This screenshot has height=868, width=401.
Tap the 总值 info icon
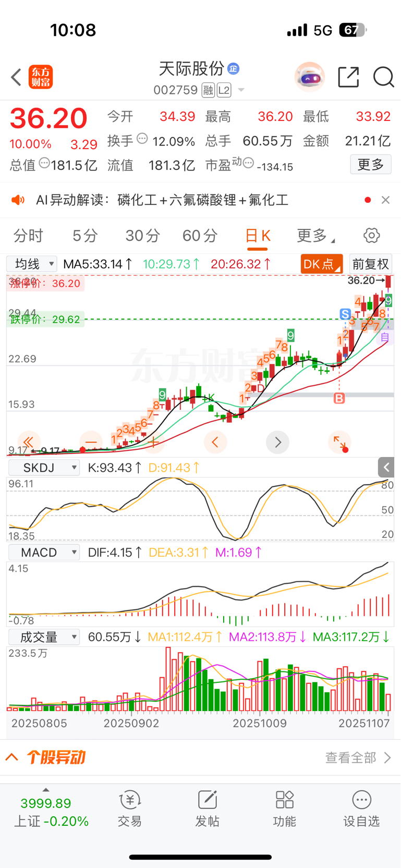44,163
